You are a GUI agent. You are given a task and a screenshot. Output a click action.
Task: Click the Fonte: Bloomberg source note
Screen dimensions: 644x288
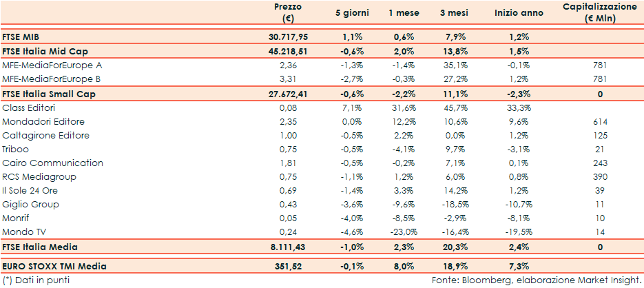tap(536, 280)
